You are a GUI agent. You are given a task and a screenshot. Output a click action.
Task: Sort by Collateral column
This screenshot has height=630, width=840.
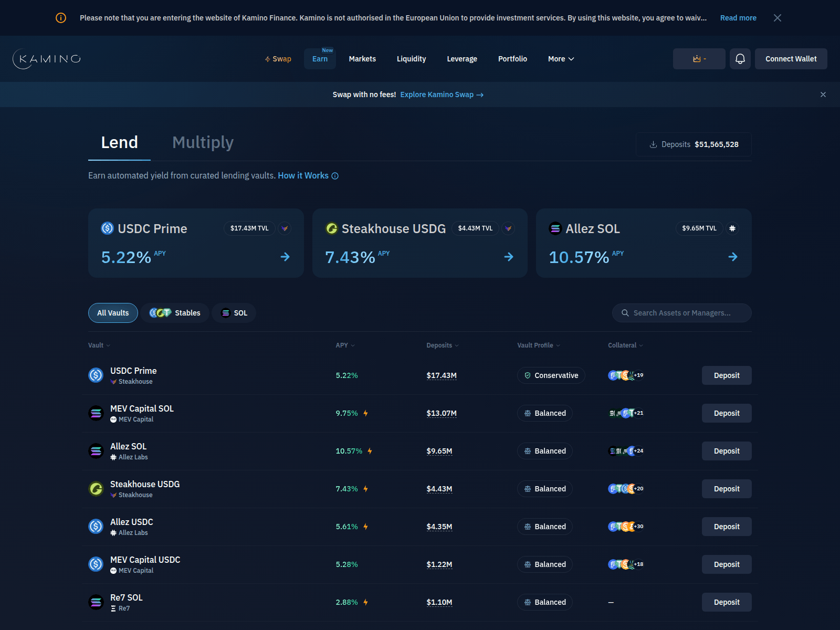(625, 345)
